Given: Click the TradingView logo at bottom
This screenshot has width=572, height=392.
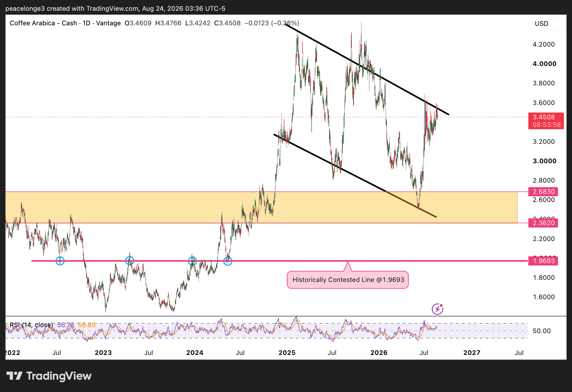Looking at the screenshot, I should (x=49, y=376).
